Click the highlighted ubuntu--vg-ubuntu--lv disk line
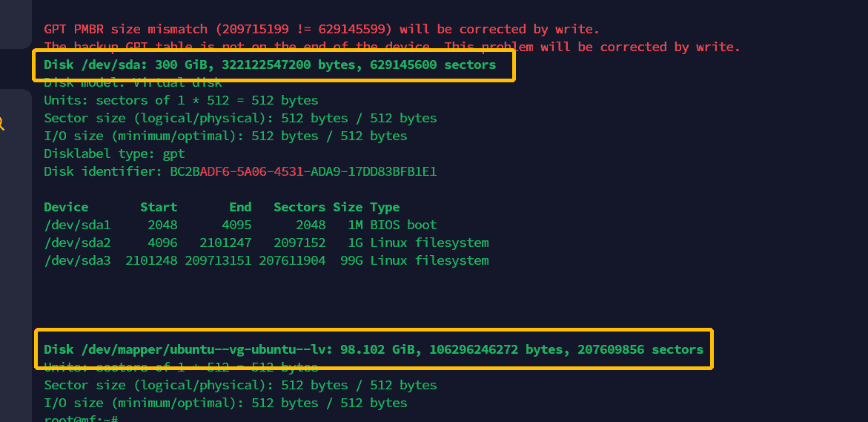The image size is (868, 422). coord(374,349)
